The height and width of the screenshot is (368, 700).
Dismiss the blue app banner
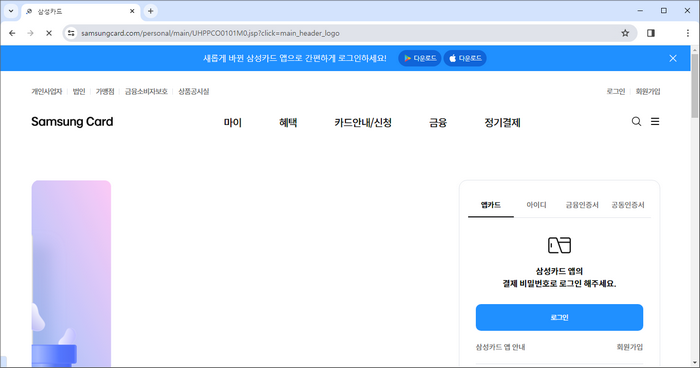tap(673, 58)
